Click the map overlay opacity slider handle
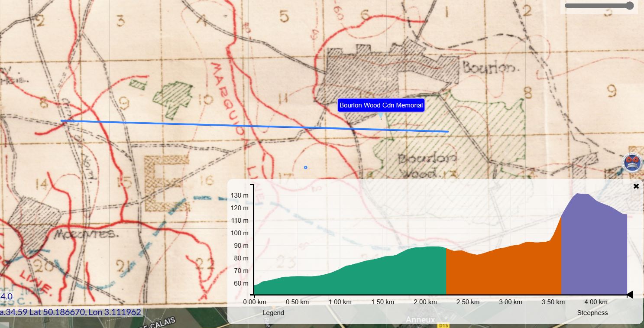Screen dimensions: 644x328 coord(630,6)
